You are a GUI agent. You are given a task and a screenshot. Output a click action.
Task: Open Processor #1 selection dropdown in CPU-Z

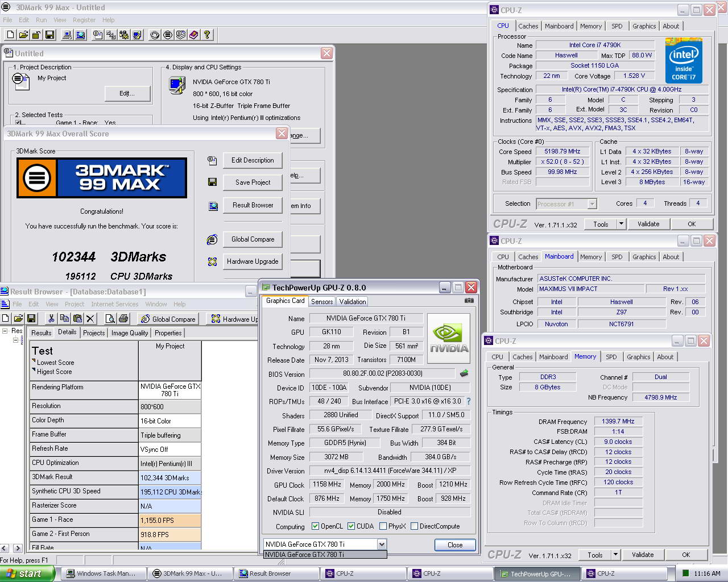tap(592, 204)
